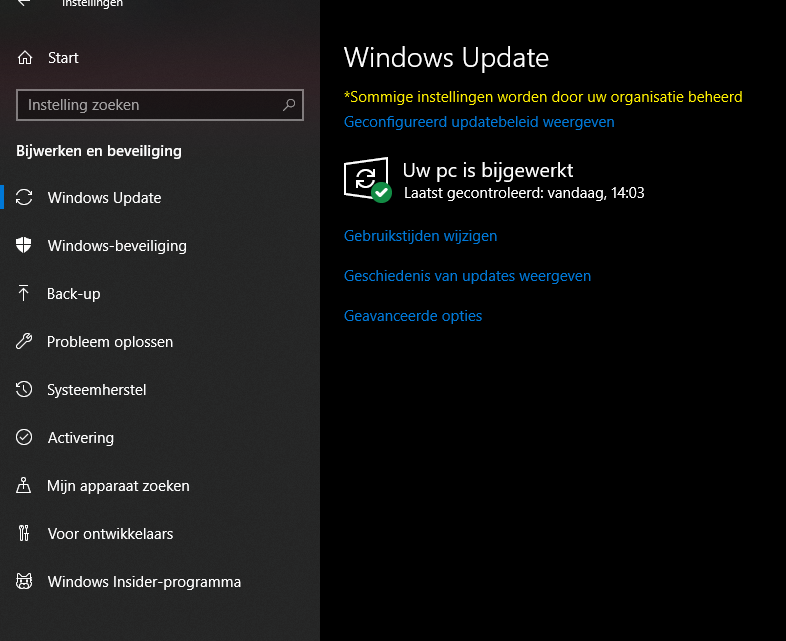The height and width of the screenshot is (641, 786).
Task: Click the Home icon beside Start
Action: coord(25,58)
